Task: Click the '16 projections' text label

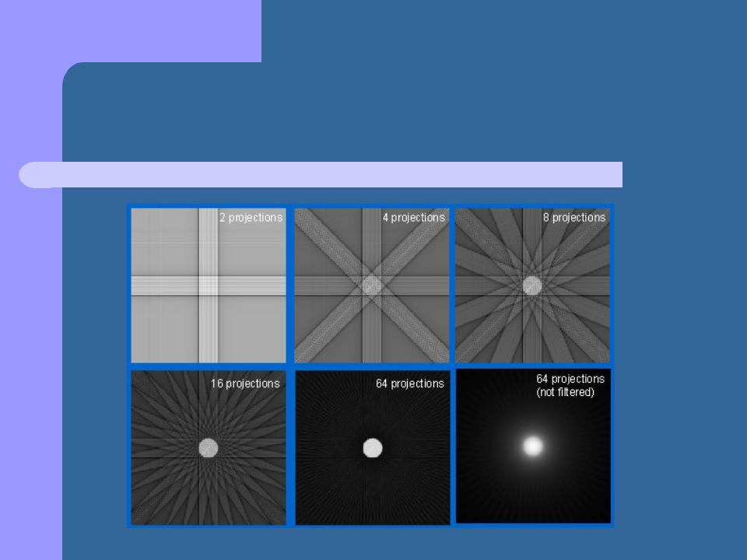Action: tap(245, 383)
